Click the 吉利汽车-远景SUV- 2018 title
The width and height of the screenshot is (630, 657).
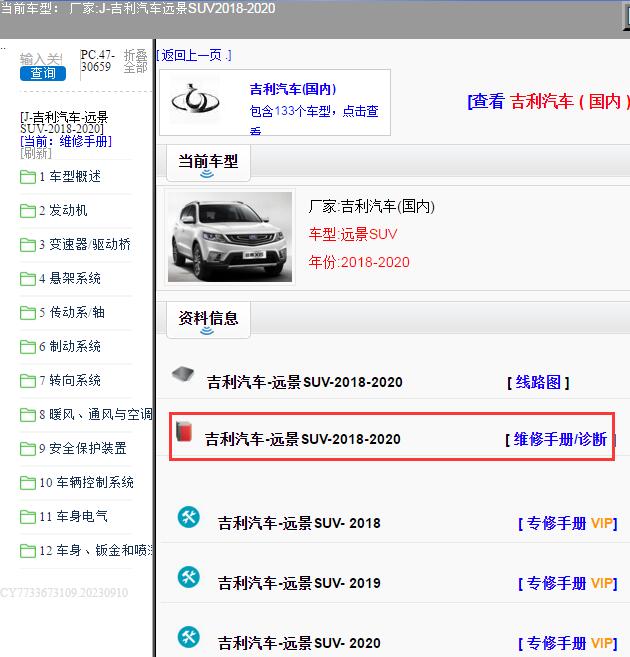click(299, 523)
